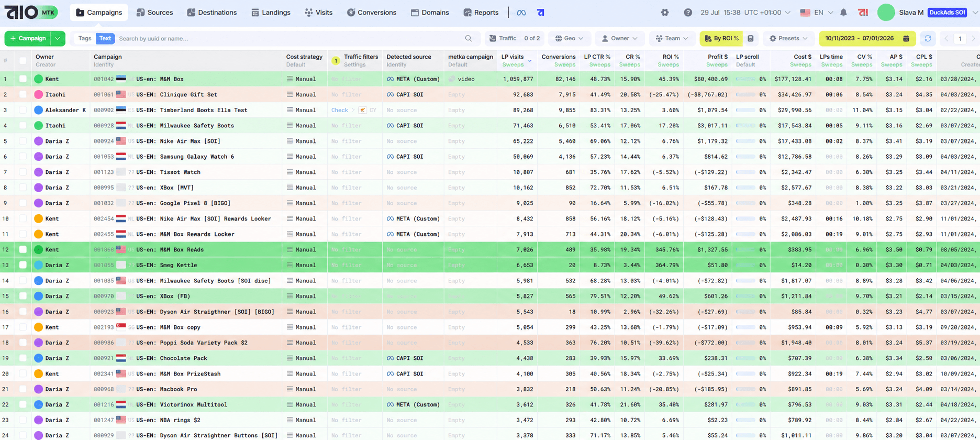Click the yellow 1 badge in Traffic filters header
The height and width of the screenshot is (440, 980).
click(x=336, y=61)
